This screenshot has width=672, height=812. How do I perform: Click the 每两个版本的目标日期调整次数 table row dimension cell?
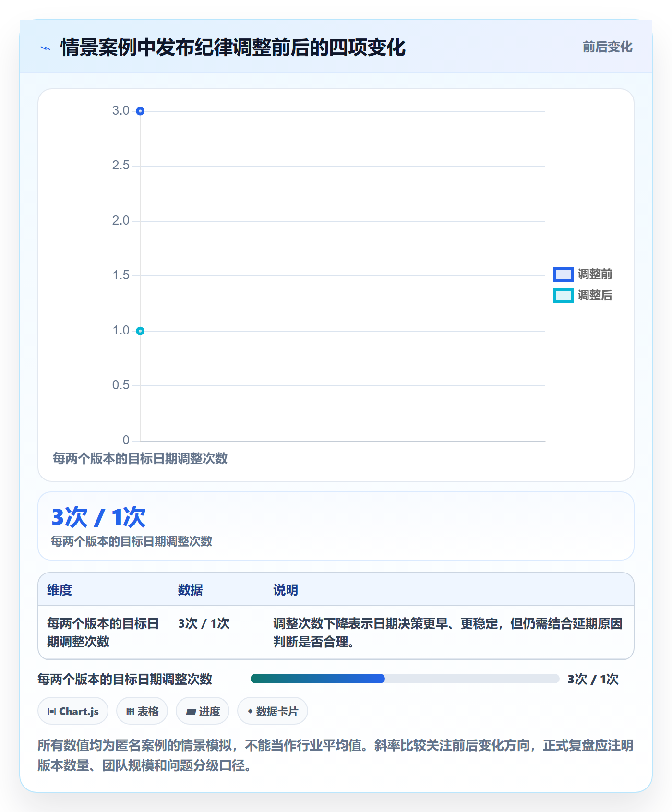click(103, 633)
